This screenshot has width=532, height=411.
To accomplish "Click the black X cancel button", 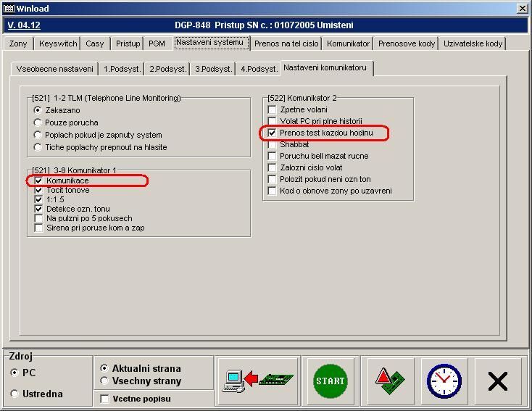I will [497, 381].
